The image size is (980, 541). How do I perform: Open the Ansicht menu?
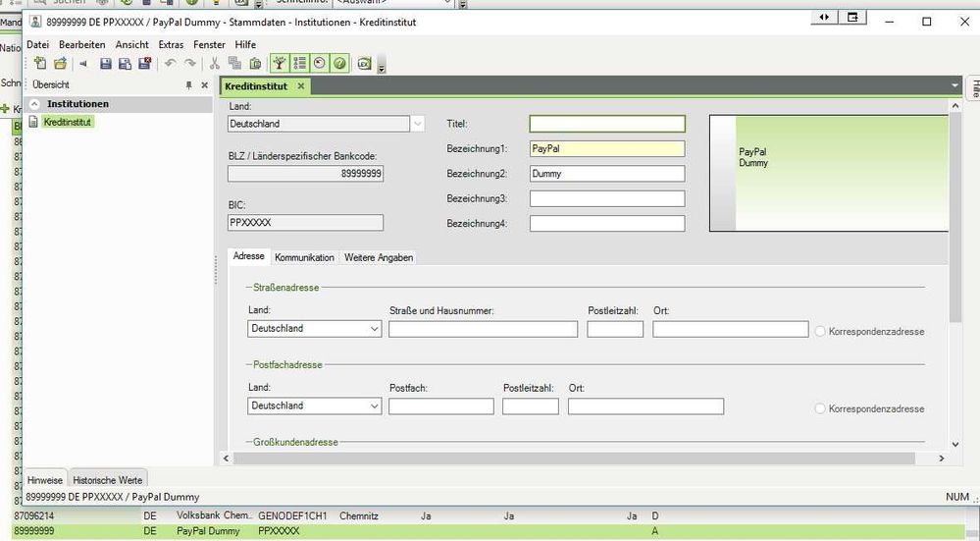(x=131, y=44)
